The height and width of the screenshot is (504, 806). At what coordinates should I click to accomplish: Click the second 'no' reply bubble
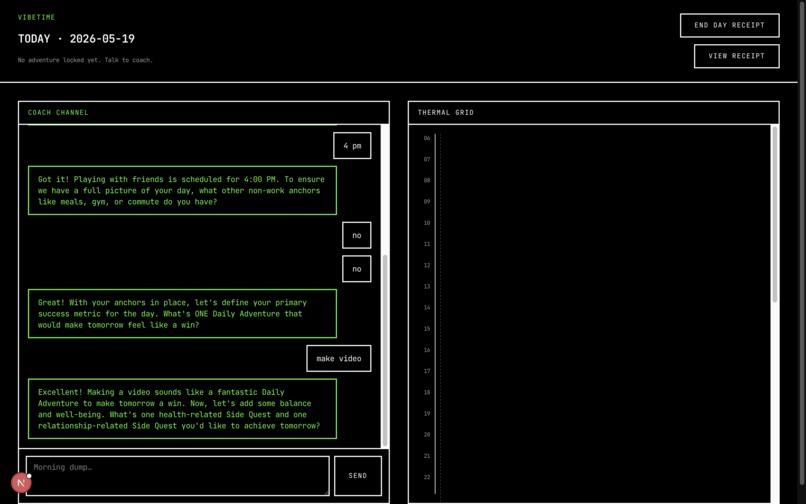(x=357, y=269)
